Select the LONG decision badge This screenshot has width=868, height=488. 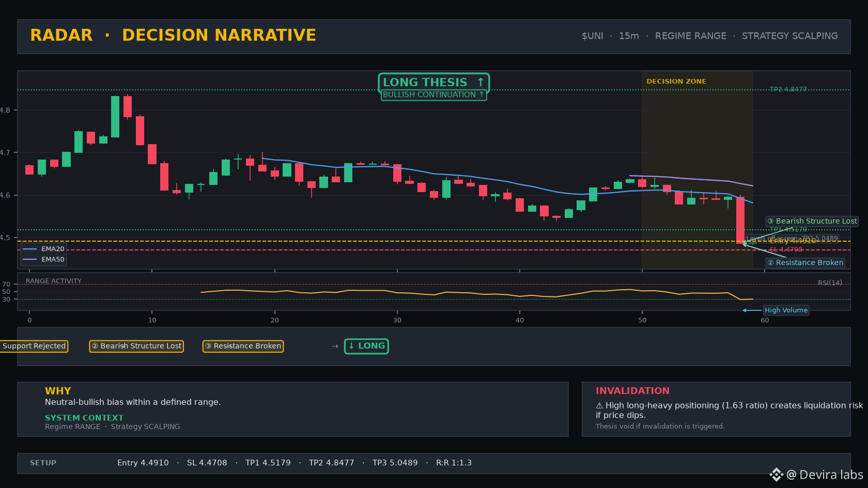point(366,346)
